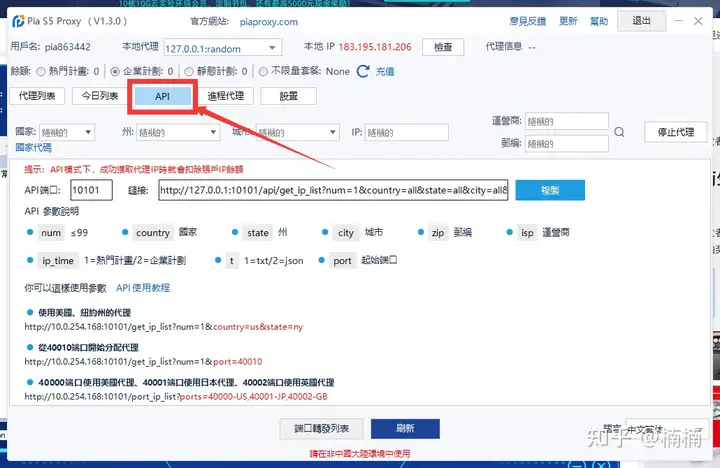720x468 pixels.
Task: Click the IP filter input field
Action: [x=406, y=132]
